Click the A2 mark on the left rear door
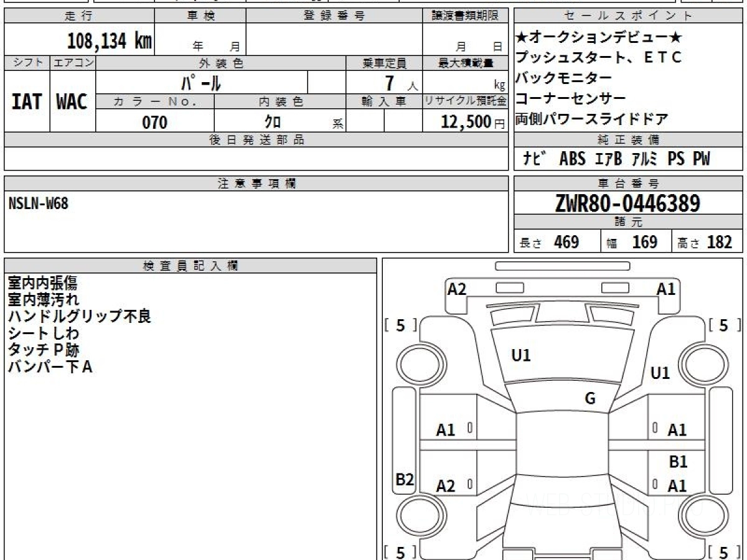 point(446,486)
